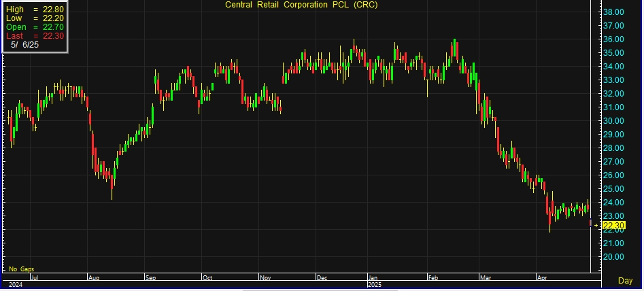Click the date 5/ 6/25 in info box
Screen dimensions: 644x291
click(24, 45)
